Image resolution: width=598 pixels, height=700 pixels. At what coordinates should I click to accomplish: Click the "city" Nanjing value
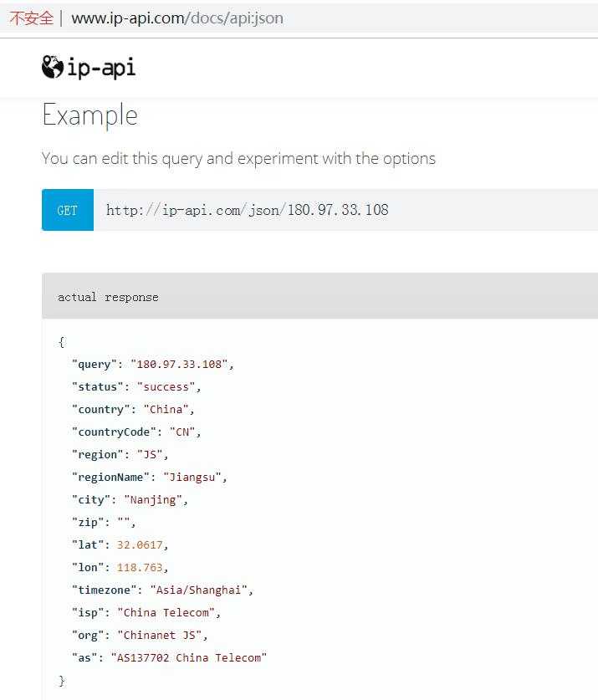153,499
